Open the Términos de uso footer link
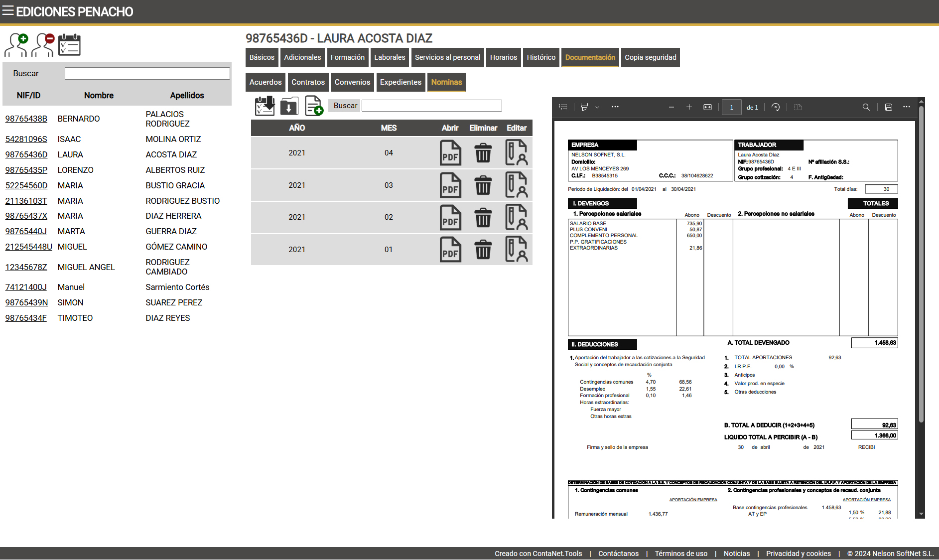939x560 pixels. tap(681, 554)
